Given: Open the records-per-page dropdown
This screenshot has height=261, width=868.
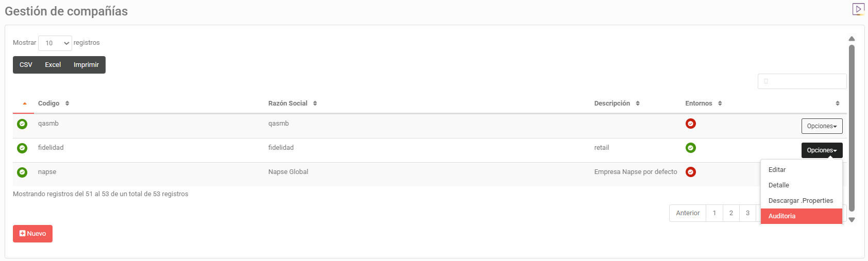Looking at the screenshot, I should click(x=55, y=43).
